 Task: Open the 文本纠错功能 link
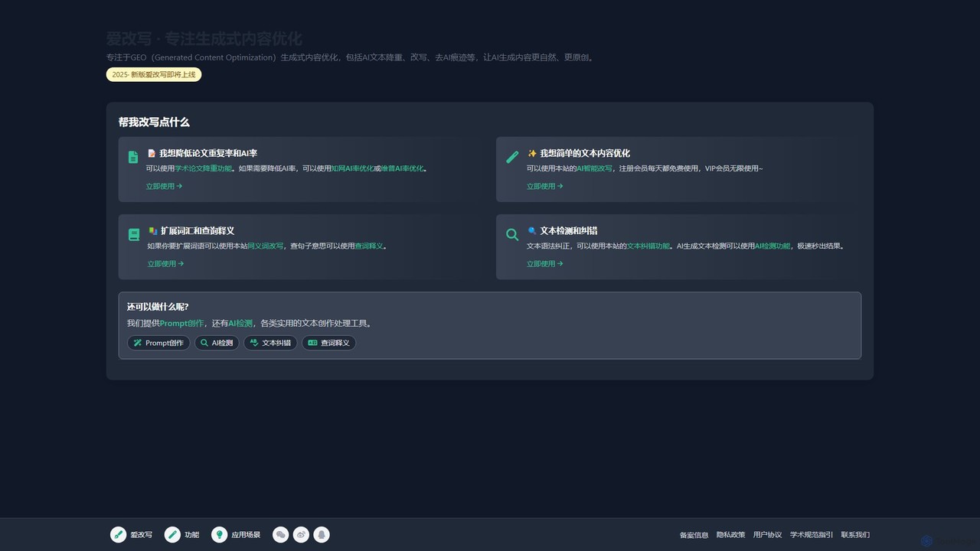(648, 246)
